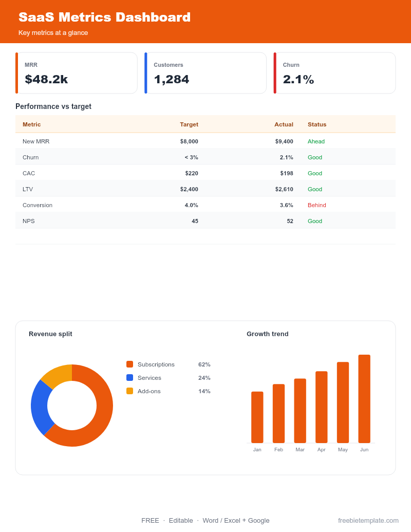Select the CAC row label

[x=29, y=173]
